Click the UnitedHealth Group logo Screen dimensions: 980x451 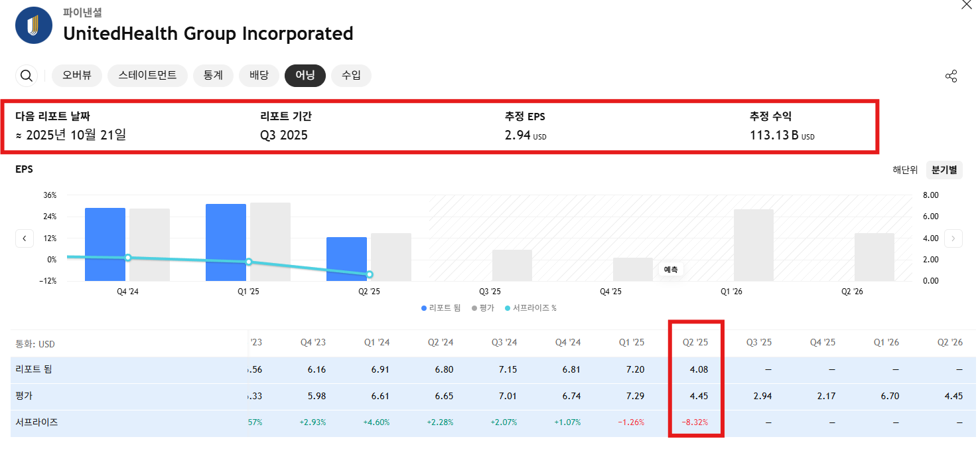click(x=33, y=25)
